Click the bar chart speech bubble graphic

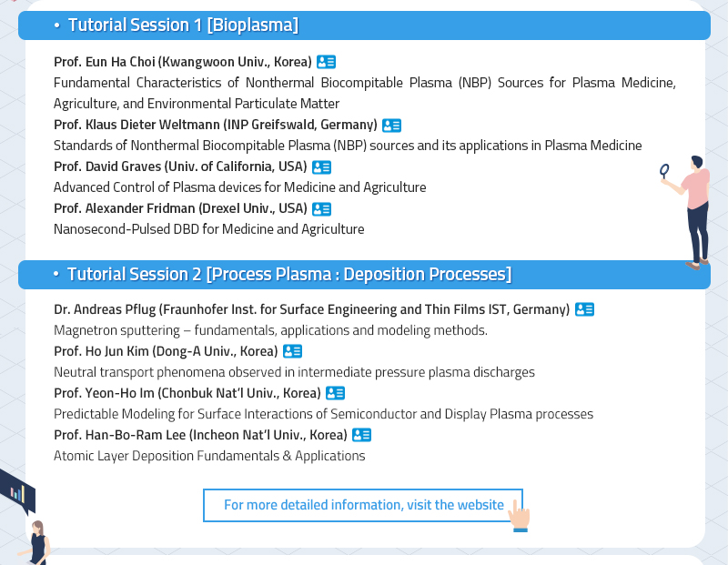[17, 492]
